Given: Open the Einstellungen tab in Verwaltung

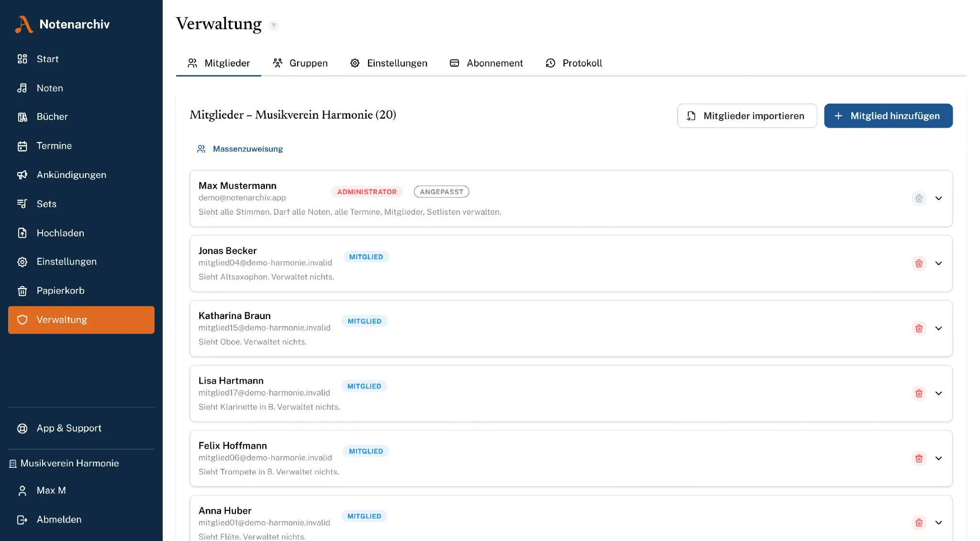Looking at the screenshot, I should 389,63.
